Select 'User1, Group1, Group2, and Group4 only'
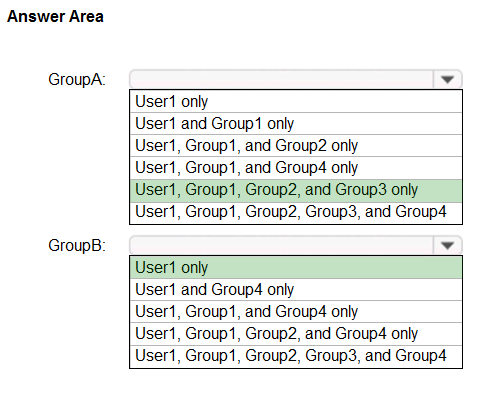This screenshot has height=401, width=500. pyautogui.click(x=296, y=334)
